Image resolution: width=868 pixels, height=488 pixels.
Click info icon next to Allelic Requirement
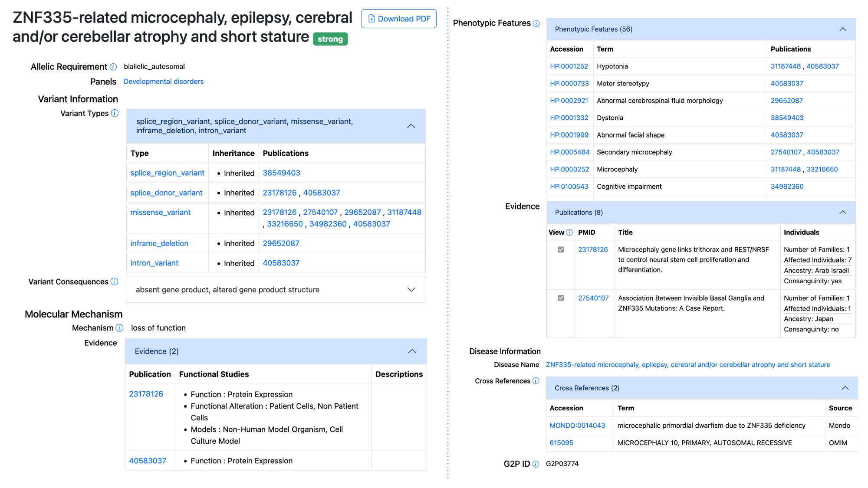point(113,67)
